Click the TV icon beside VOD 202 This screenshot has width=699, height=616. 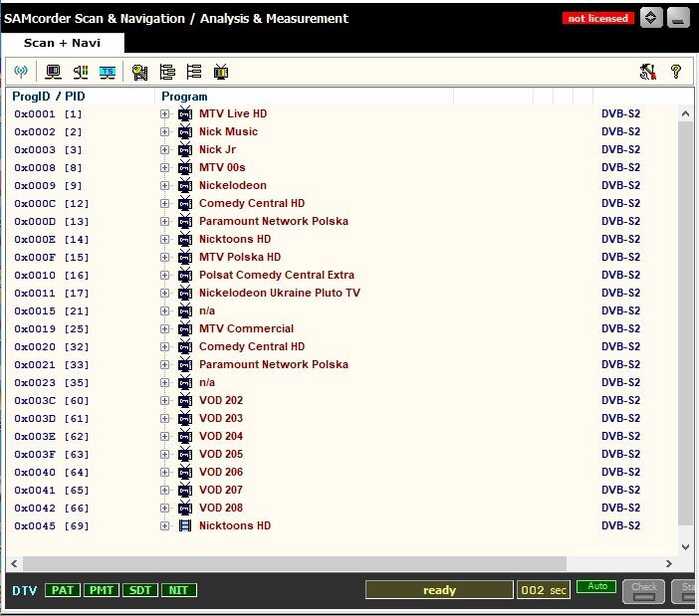[x=185, y=400]
